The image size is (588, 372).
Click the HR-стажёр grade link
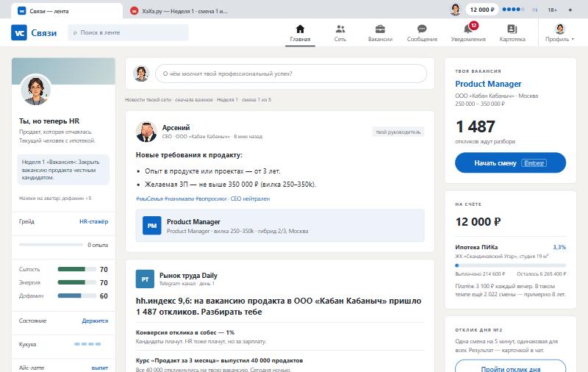coord(94,221)
